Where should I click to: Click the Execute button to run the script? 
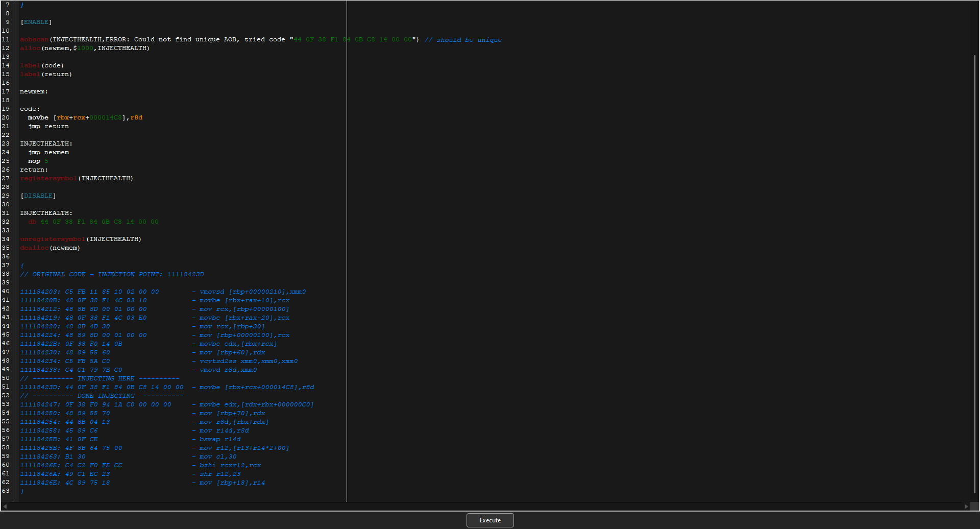489,520
